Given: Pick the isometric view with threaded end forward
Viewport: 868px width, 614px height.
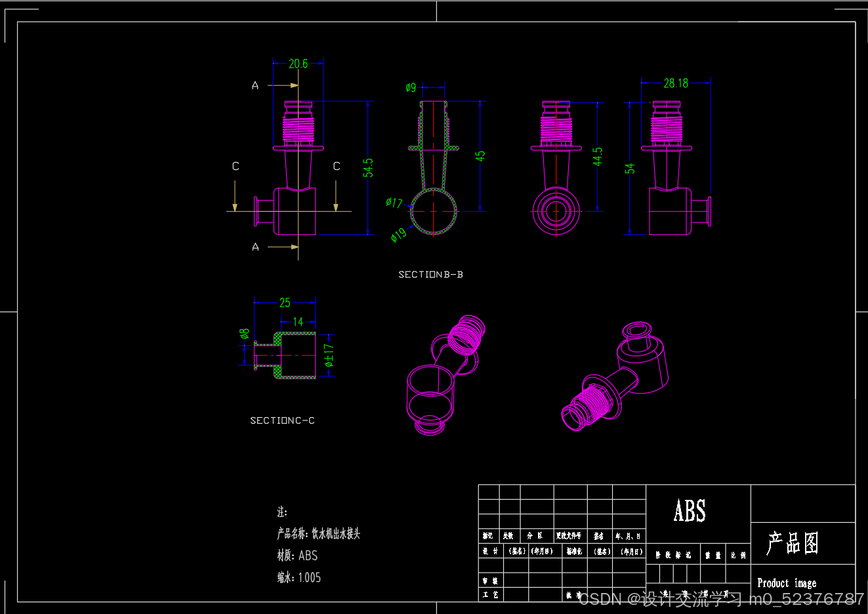Looking at the screenshot, I should (x=615, y=376).
